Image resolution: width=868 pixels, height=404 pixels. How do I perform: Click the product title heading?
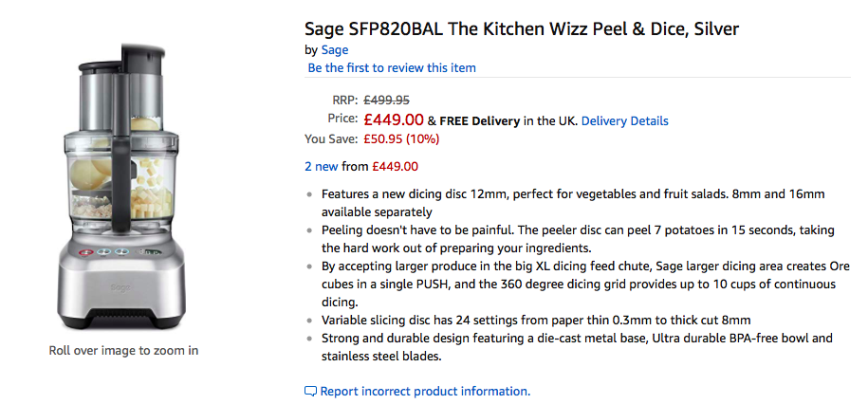(x=521, y=29)
